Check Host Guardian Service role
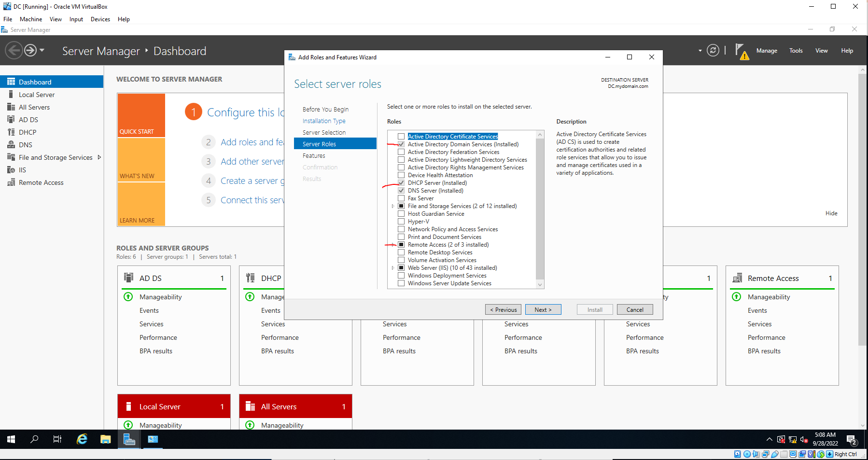The image size is (868, 460). pos(401,214)
